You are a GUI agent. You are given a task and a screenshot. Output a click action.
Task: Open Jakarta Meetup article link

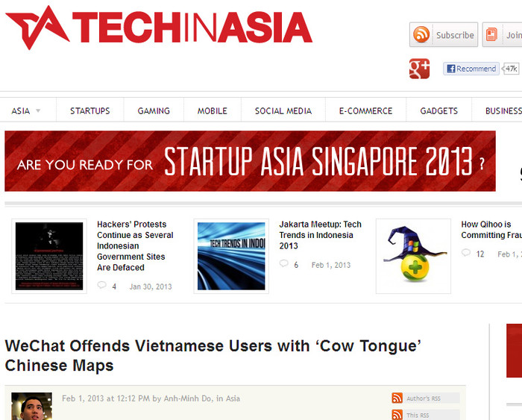click(320, 235)
